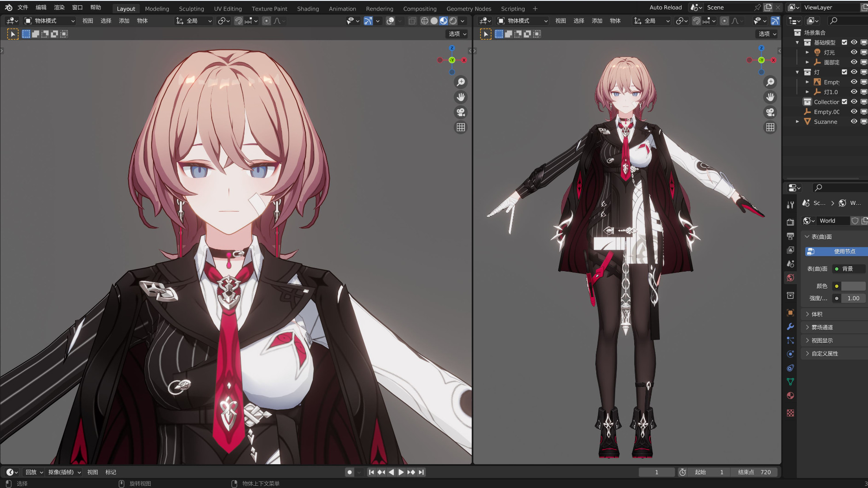Open the Texture checker properties tab

[790, 413]
